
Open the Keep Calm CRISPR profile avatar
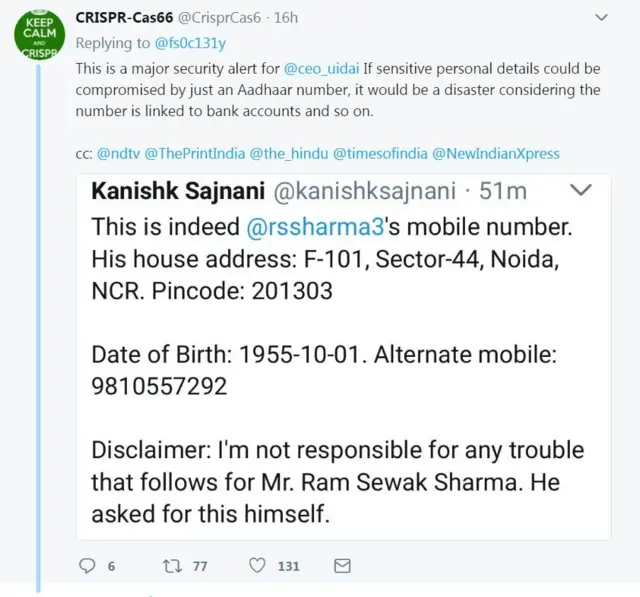point(39,36)
